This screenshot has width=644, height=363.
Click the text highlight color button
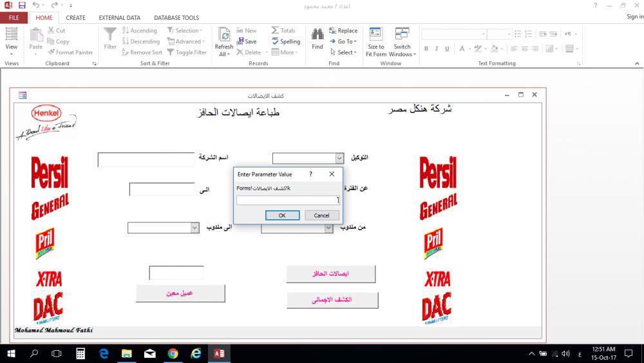click(x=478, y=48)
